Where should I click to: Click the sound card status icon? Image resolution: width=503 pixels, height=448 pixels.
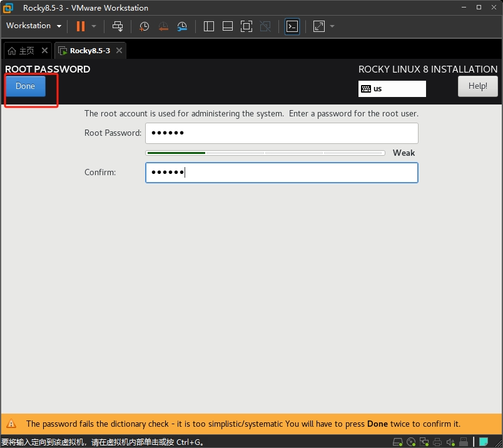tap(450, 442)
